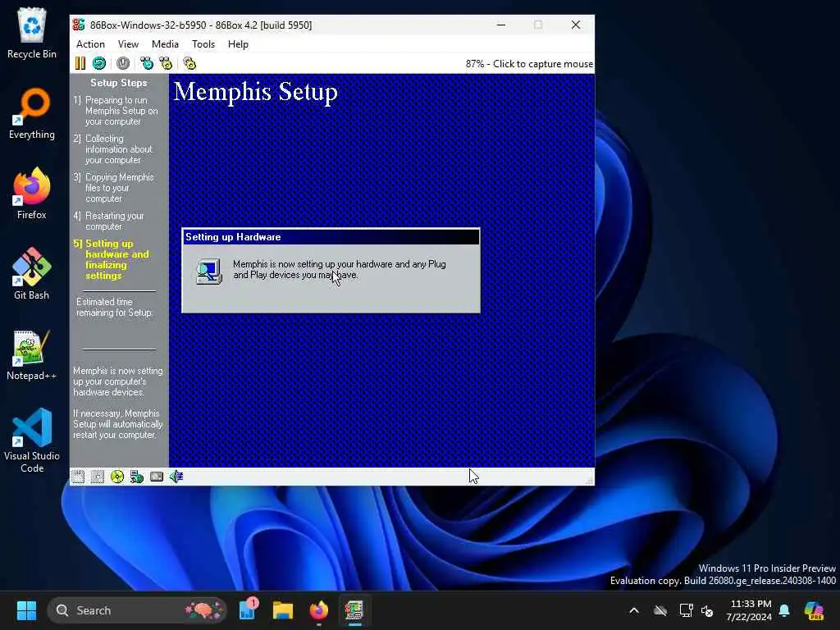Image resolution: width=840 pixels, height=630 pixels.
Task: Click the Setting up Hardware dialog title
Action: click(233, 237)
